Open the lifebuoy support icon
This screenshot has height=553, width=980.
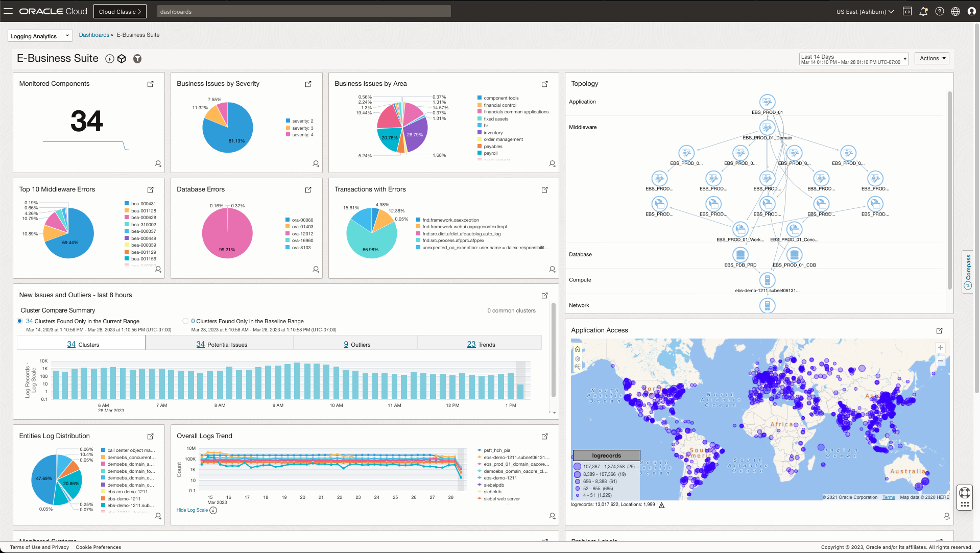pyautogui.click(x=965, y=493)
